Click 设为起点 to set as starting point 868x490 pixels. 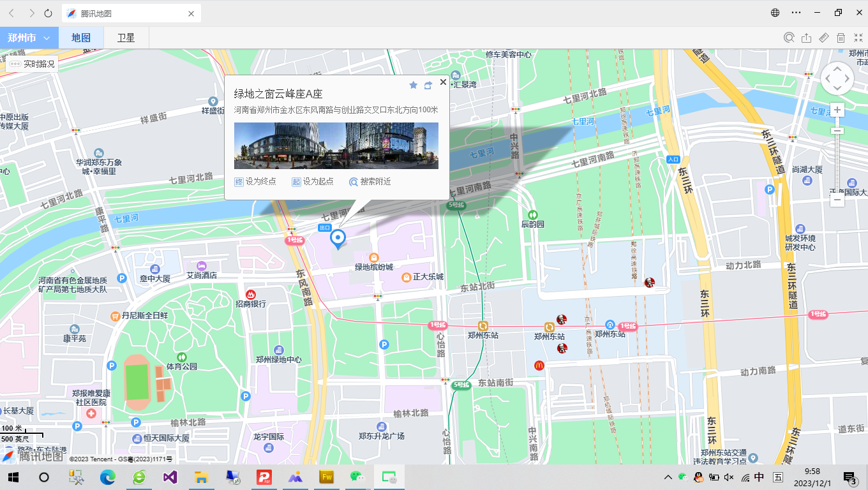(x=313, y=182)
